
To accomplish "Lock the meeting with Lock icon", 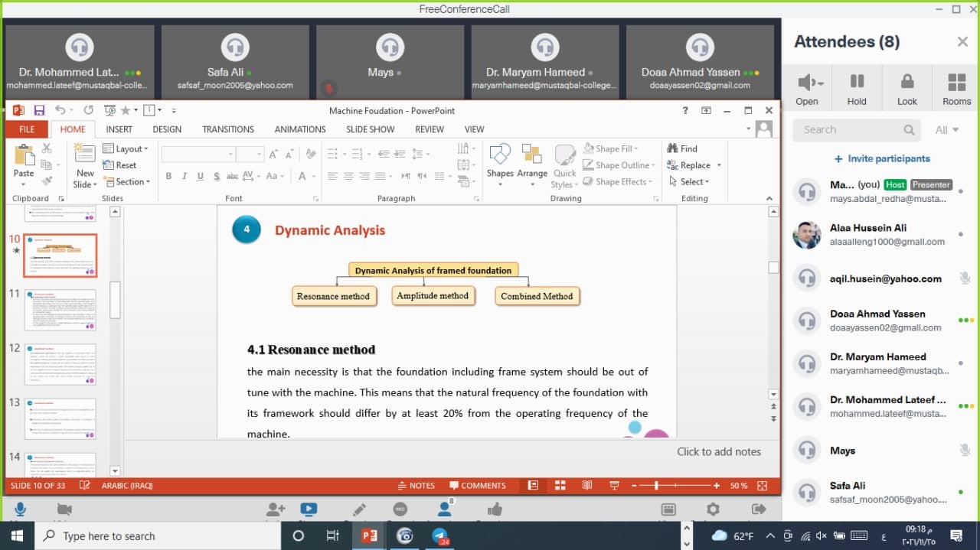I will click(906, 88).
